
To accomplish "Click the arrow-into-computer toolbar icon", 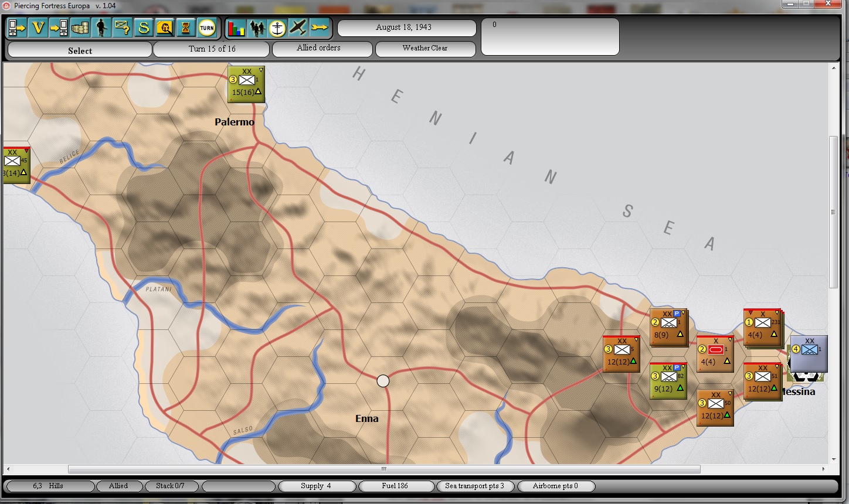I will pyautogui.click(x=59, y=28).
